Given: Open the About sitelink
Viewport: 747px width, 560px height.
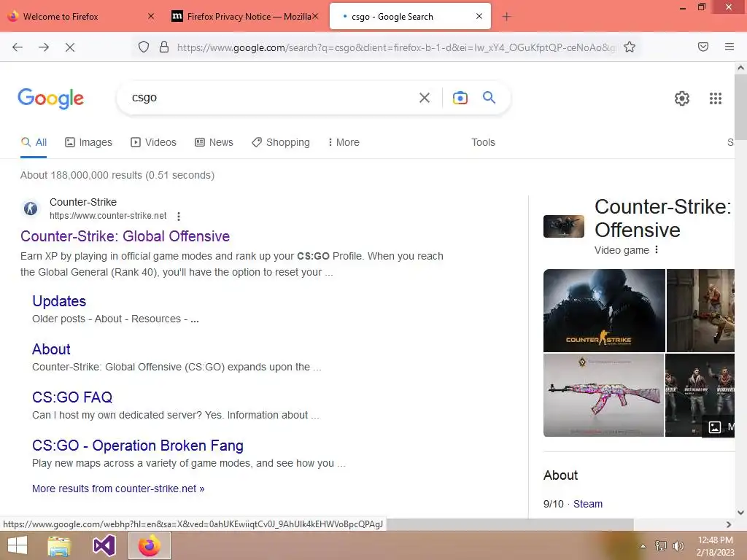Looking at the screenshot, I should click(52, 349).
